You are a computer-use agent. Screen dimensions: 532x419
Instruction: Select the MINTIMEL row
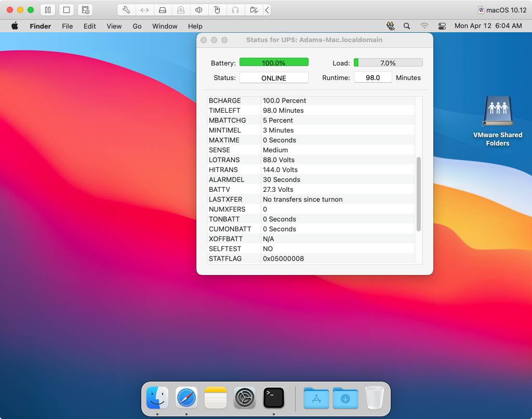coord(311,130)
